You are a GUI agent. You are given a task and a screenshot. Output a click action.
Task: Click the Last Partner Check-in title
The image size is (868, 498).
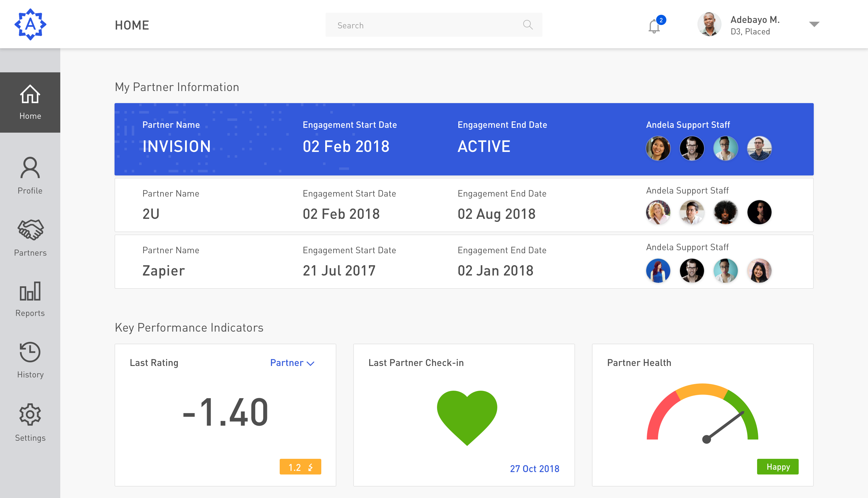pos(416,363)
